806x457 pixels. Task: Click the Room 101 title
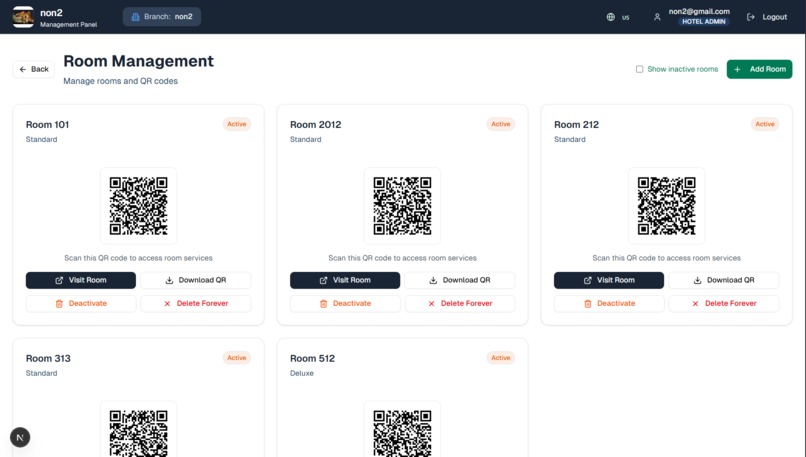47,124
